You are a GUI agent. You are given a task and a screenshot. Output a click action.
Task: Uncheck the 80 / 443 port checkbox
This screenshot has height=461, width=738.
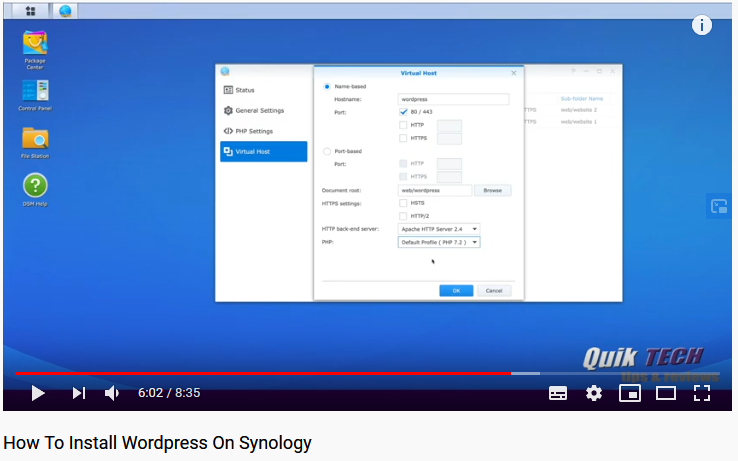click(403, 112)
